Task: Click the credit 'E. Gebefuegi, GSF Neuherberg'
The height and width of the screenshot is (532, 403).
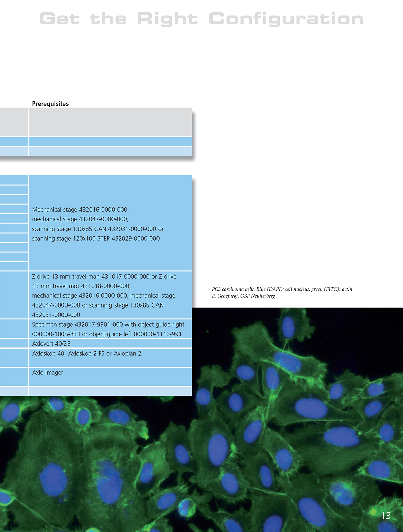Action: [243, 296]
